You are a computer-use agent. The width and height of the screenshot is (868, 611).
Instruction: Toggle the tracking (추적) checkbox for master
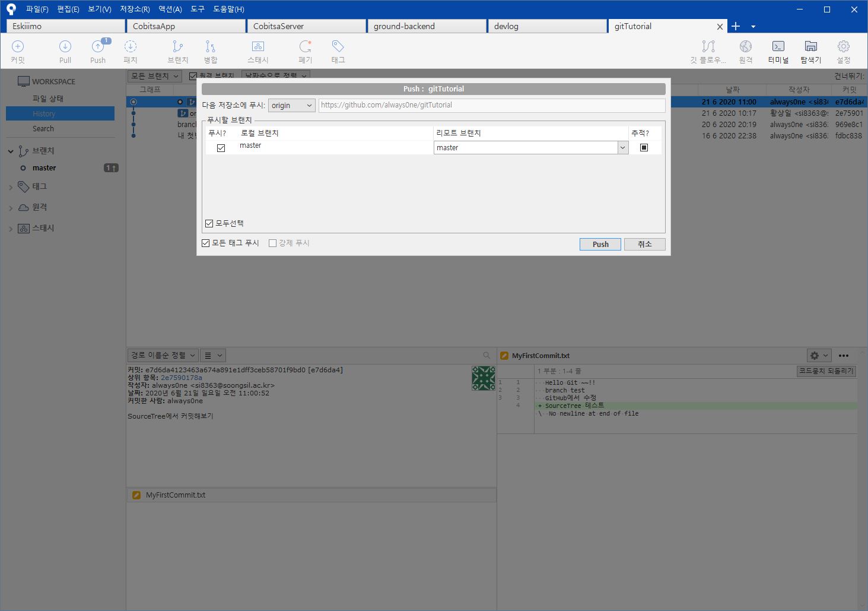644,147
